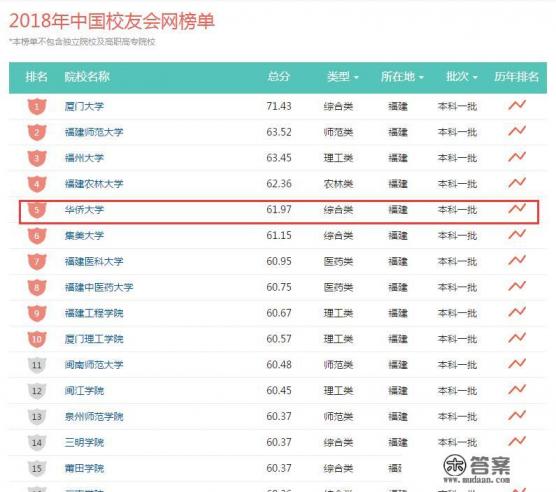This screenshot has height=492, width=556.
Task: Open the trend chart icon for 厦门大学
Action: (x=517, y=105)
